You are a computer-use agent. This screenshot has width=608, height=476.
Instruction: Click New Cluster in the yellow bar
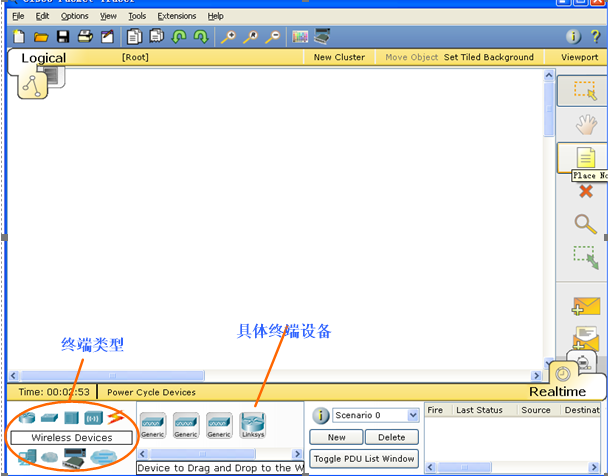[x=339, y=57]
